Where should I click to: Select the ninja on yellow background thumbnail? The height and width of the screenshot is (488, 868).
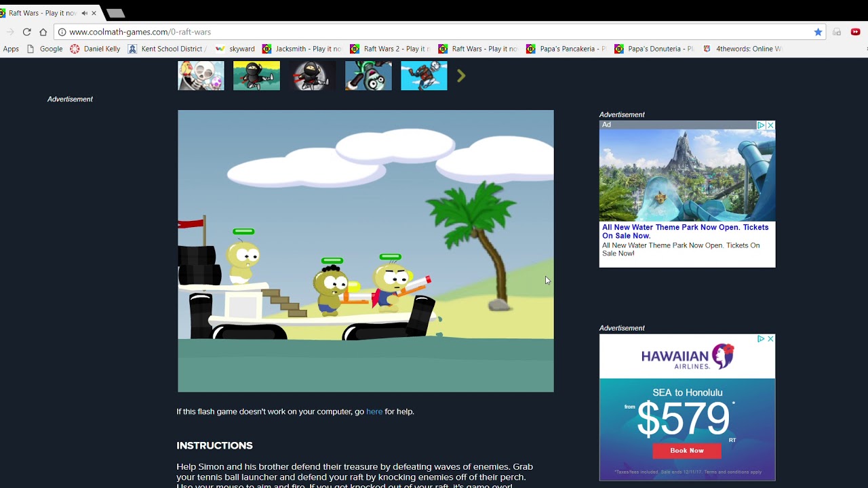256,75
